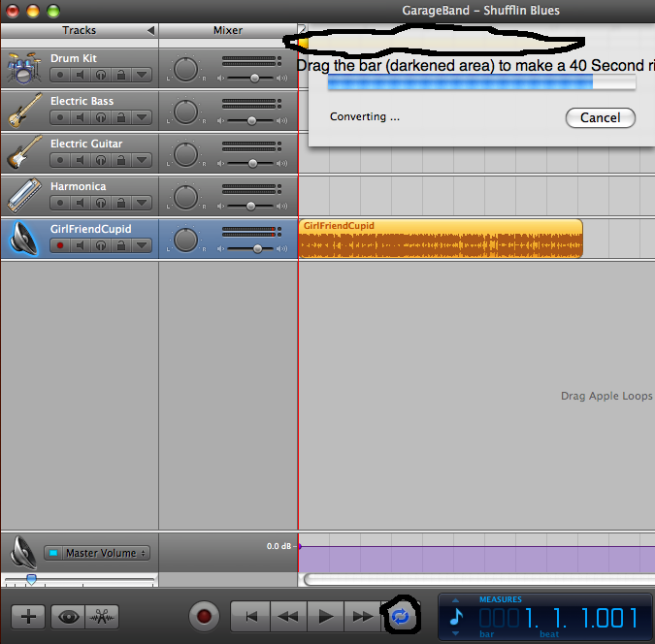The height and width of the screenshot is (644, 655).
Task: Open the Track Editor scissors button
Action: [102, 617]
